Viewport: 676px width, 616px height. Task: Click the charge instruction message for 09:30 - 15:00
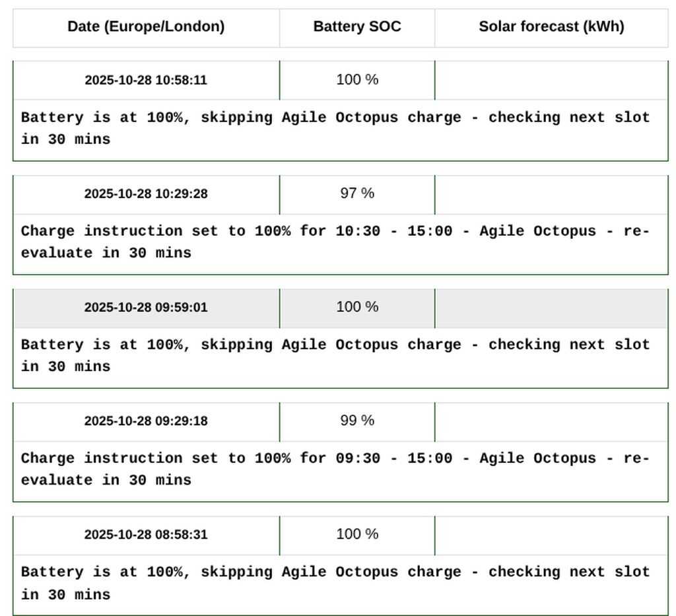click(335, 469)
